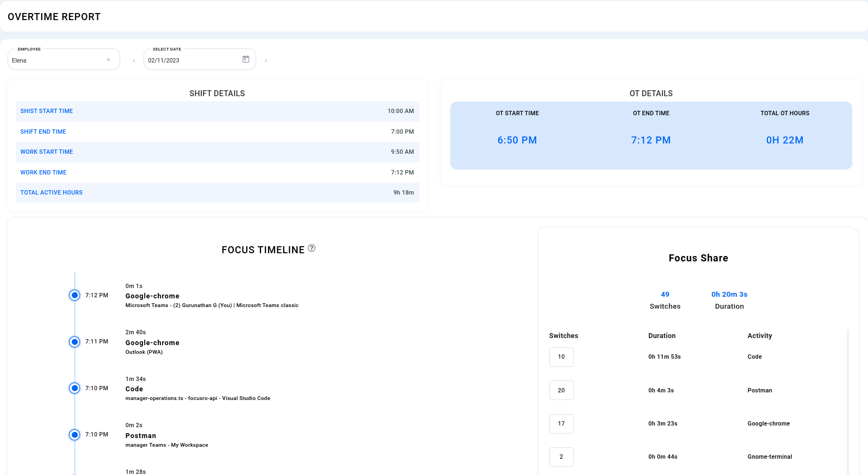Show the Focus Timeline help tooltip
The height and width of the screenshot is (475, 868).
click(x=312, y=248)
